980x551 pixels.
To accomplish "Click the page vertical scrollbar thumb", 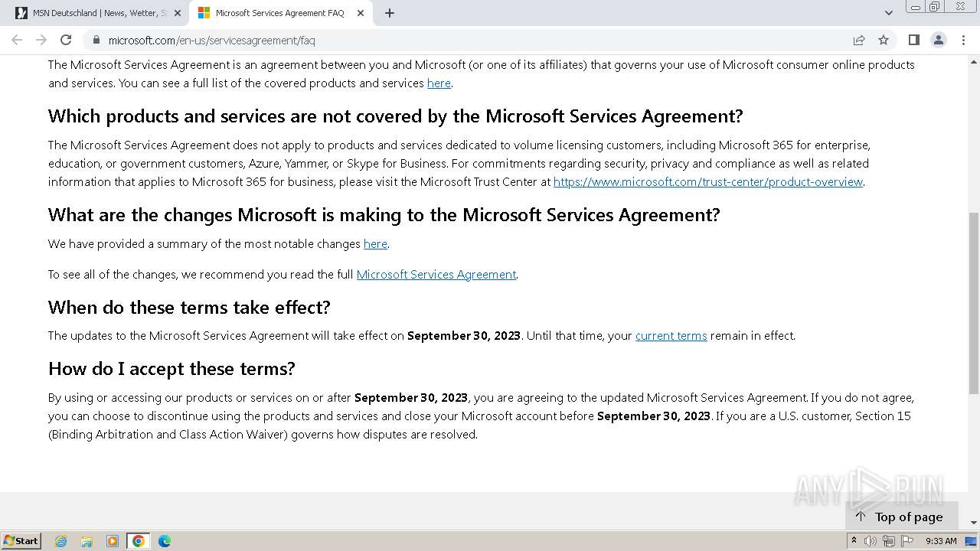I will pyautogui.click(x=974, y=302).
